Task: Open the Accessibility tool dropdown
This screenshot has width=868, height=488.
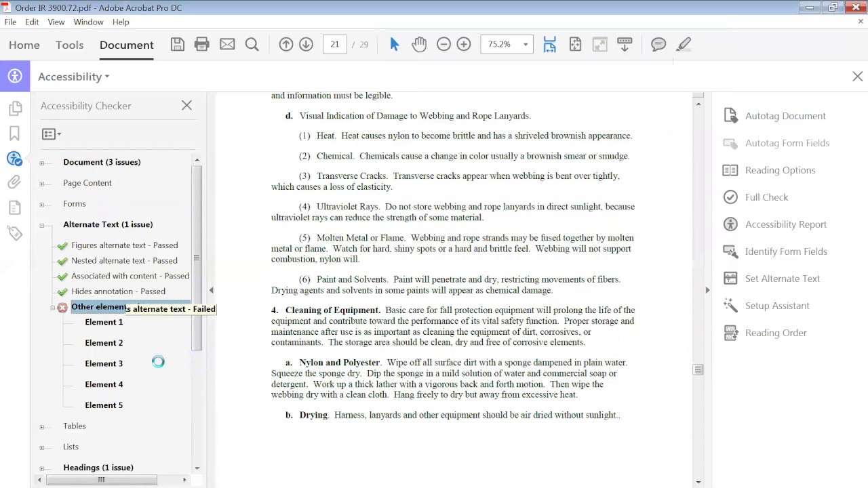Action: pos(74,77)
